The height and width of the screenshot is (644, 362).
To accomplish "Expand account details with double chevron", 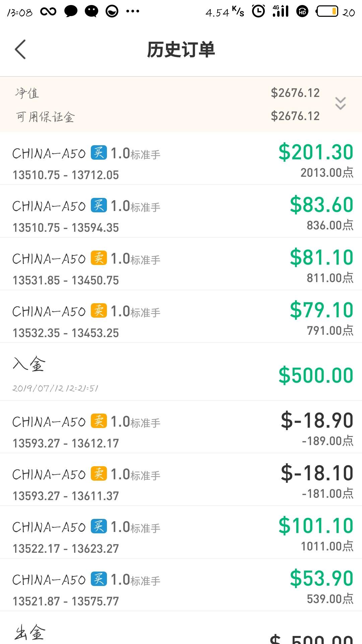I will pyautogui.click(x=340, y=104).
